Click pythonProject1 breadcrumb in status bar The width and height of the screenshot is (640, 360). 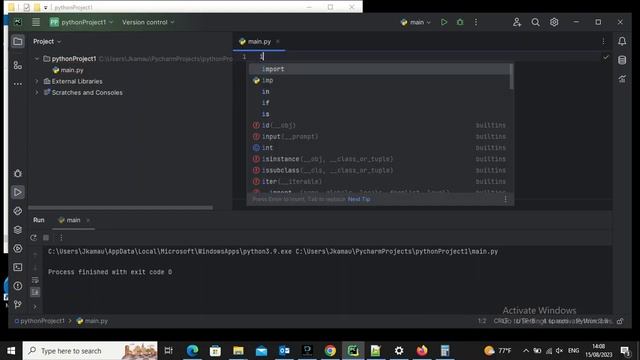pos(40,321)
